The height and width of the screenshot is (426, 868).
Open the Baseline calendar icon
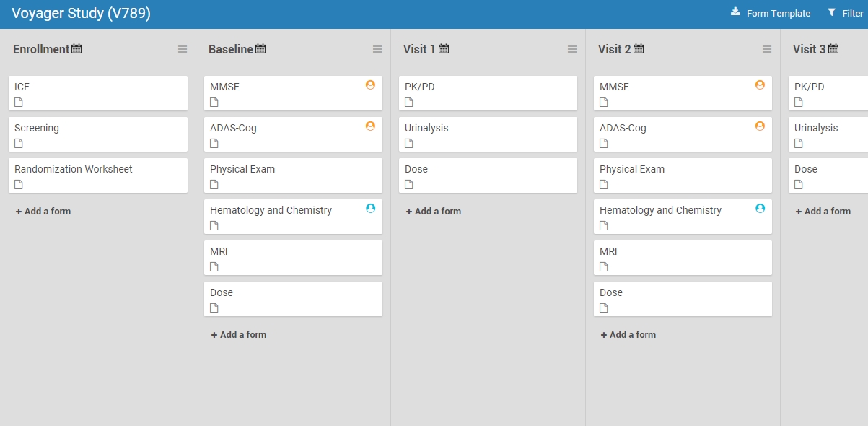(x=260, y=49)
